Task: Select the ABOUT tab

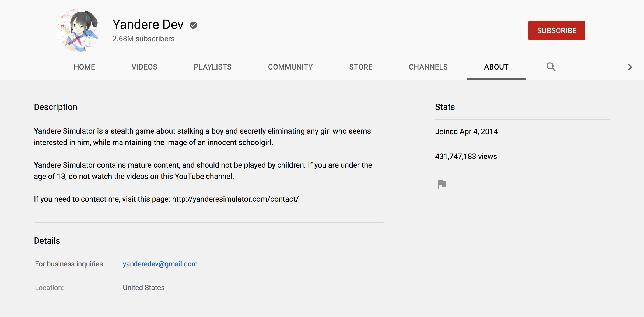Action: click(496, 67)
